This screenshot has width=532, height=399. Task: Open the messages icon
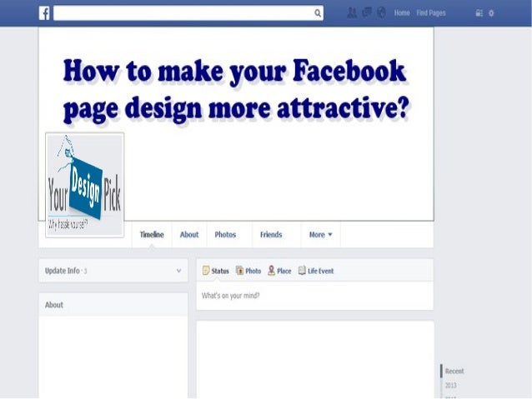coord(367,12)
